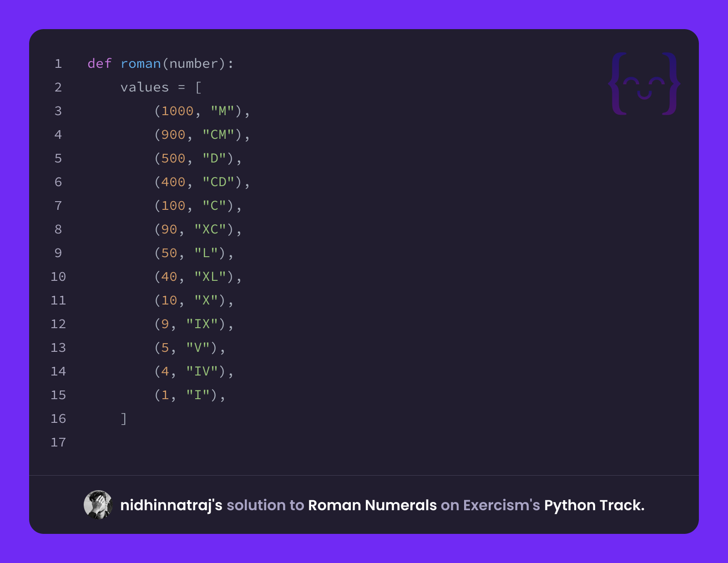Viewport: 728px width, 563px height.
Task: Click the function name roman
Action: point(141,64)
